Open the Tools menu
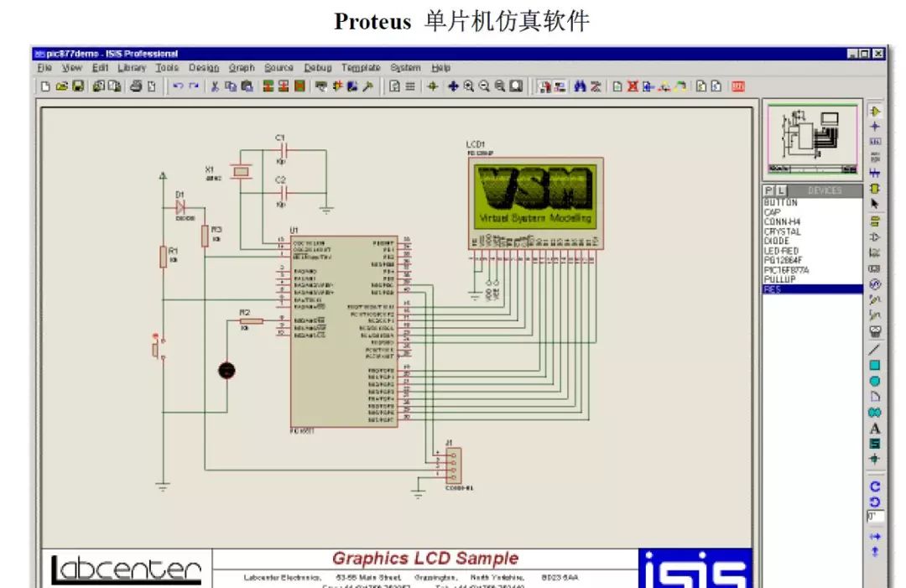The width and height of the screenshot is (906, 588). tap(167, 68)
